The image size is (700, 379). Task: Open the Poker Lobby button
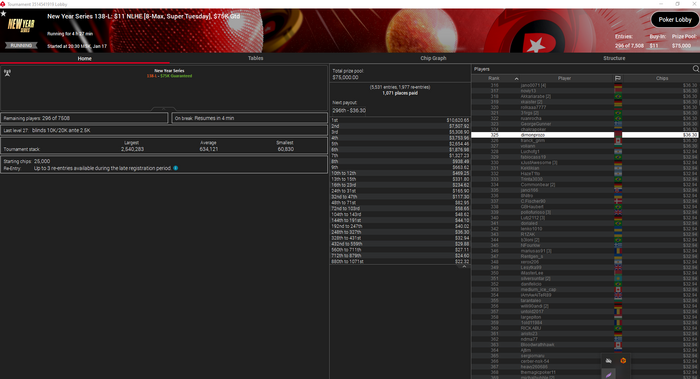click(675, 20)
